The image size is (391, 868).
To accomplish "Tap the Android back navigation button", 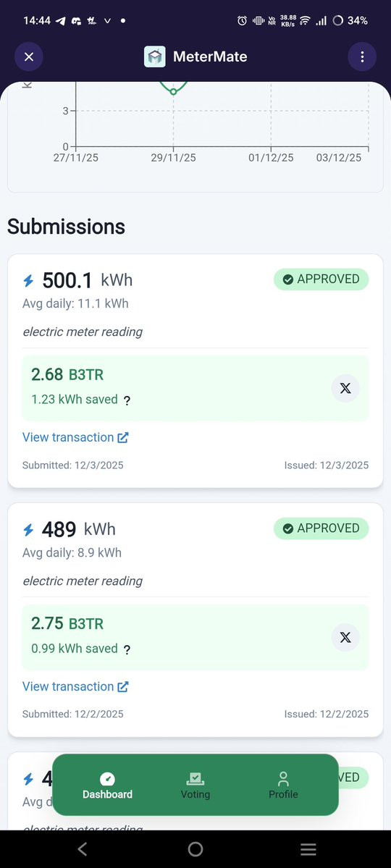I will tap(83, 848).
